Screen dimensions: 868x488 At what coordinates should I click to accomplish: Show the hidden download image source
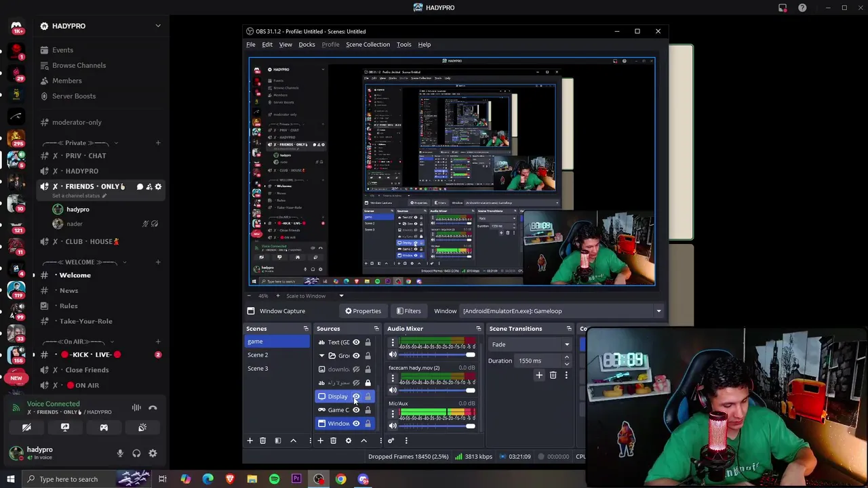356,369
